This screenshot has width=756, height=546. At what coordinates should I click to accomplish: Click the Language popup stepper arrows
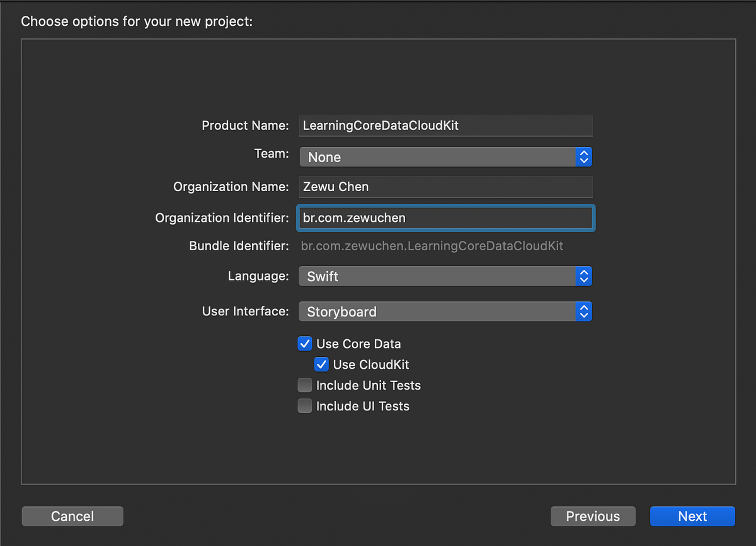tap(583, 276)
